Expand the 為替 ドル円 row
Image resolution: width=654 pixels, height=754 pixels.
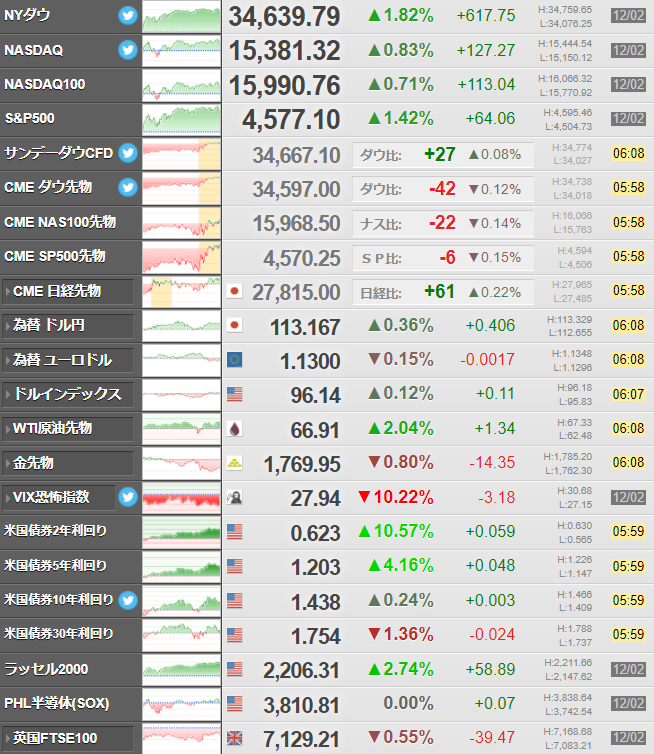68,326
